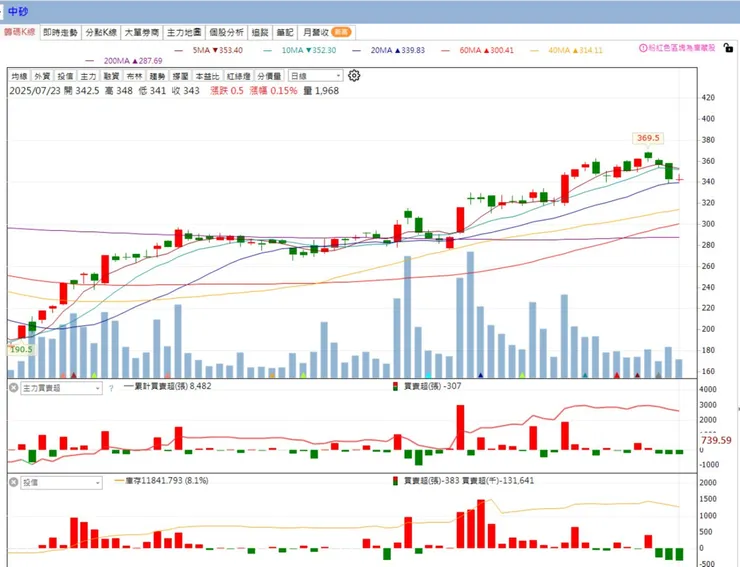Open the 大單券商 tab
The width and height of the screenshot is (740, 567).
click(142, 32)
